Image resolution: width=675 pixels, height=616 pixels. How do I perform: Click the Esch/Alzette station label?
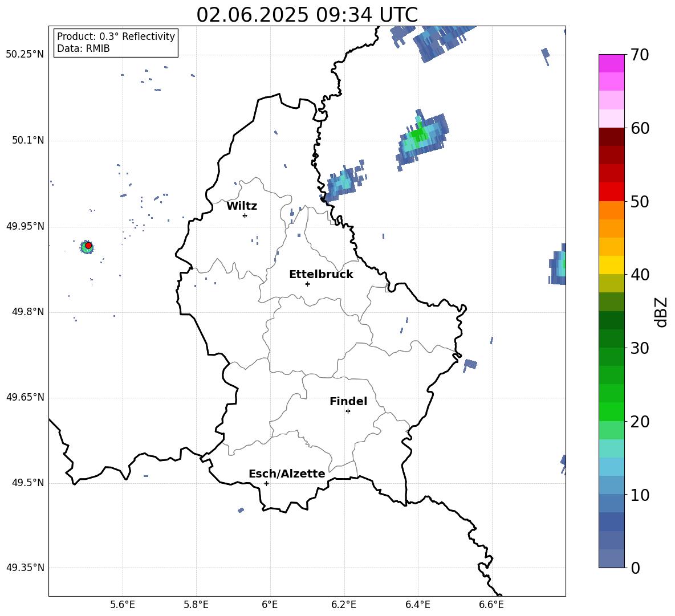click(x=287, y=474)
